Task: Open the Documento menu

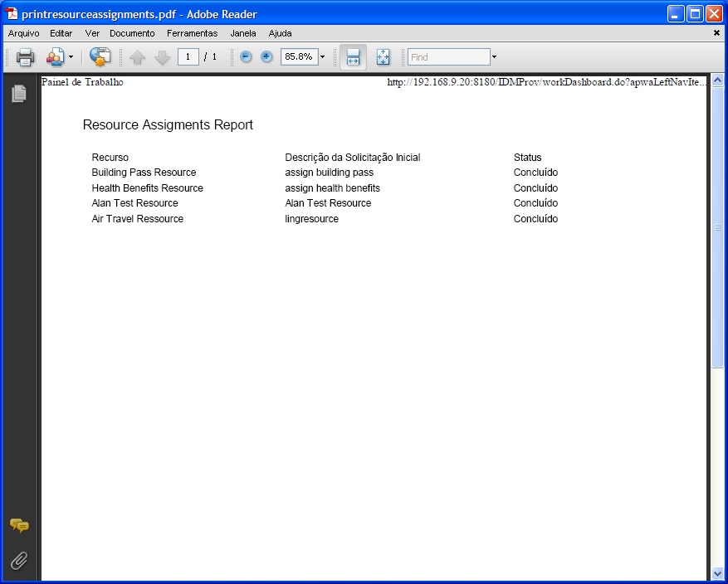Action: point(132,33)
